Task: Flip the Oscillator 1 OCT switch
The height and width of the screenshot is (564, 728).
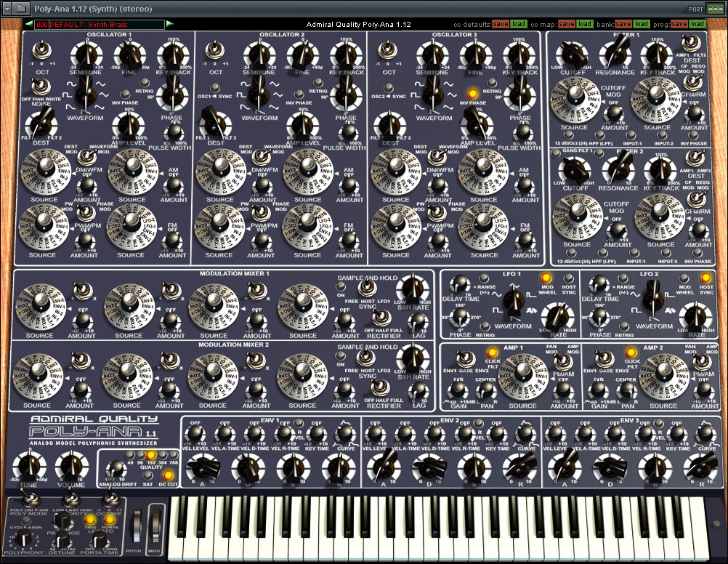Action: pyautogui.click(x=42, y=49)
